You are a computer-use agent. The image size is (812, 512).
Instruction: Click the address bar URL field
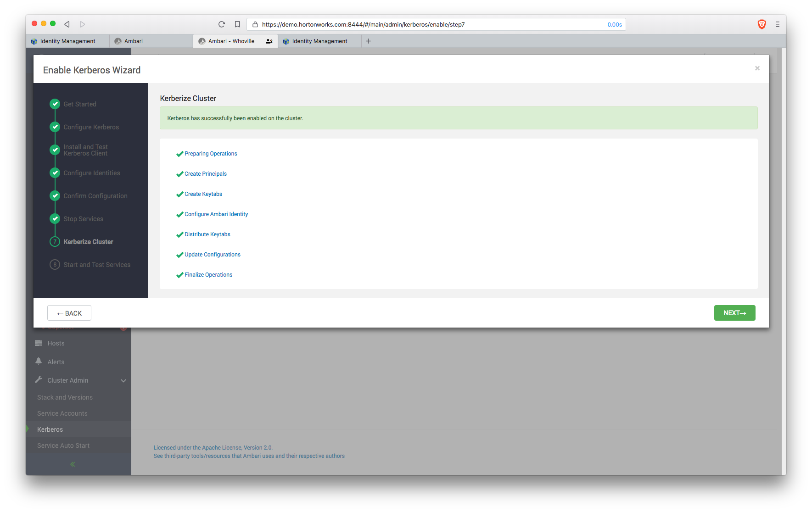[436, 24]
